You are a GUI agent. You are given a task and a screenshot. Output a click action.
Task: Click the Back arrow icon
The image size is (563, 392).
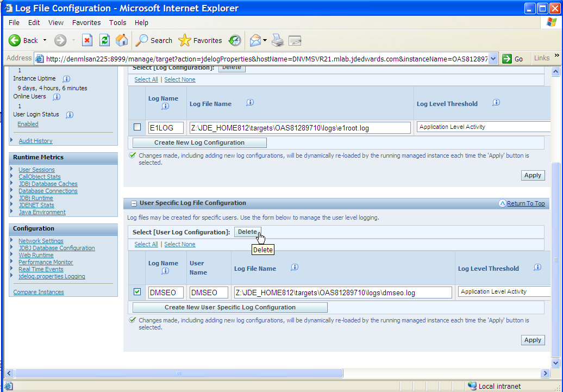coord(15,40)
